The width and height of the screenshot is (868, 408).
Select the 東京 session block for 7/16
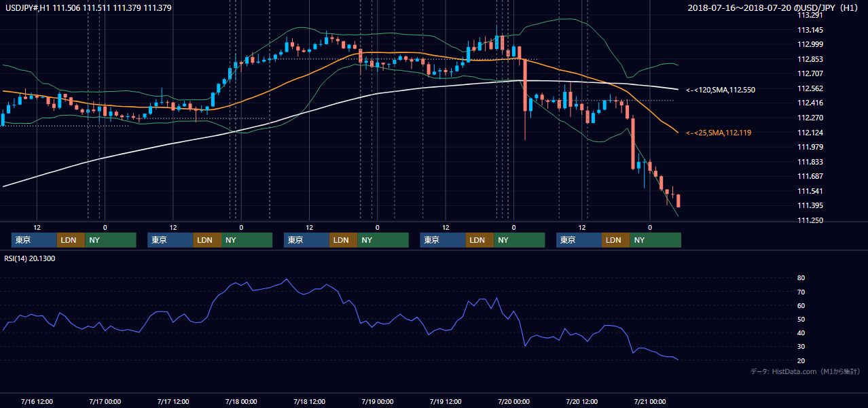click(34, 240)
